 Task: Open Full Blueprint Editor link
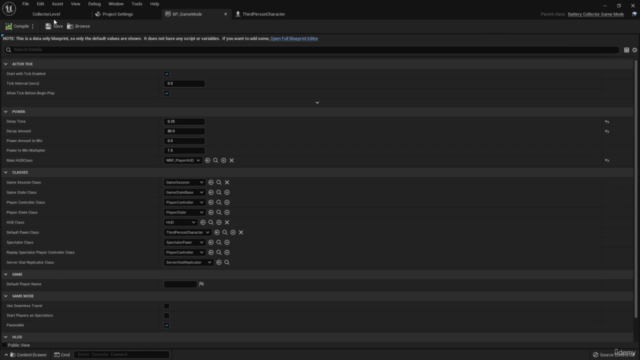[x=294, y=39]
